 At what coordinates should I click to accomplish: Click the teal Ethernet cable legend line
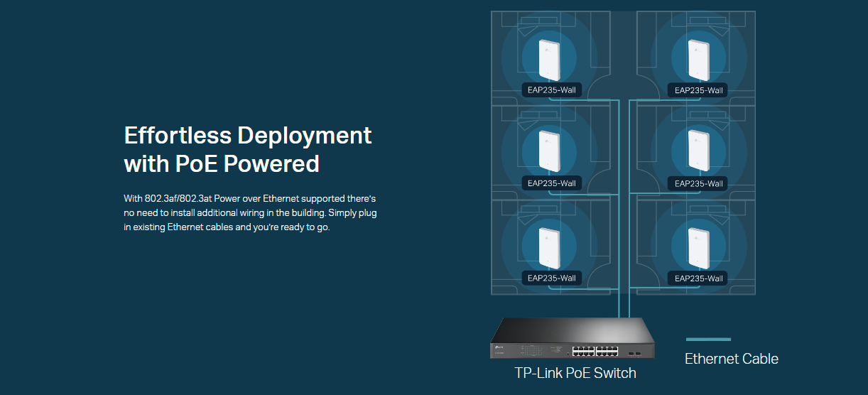point(708,340)
